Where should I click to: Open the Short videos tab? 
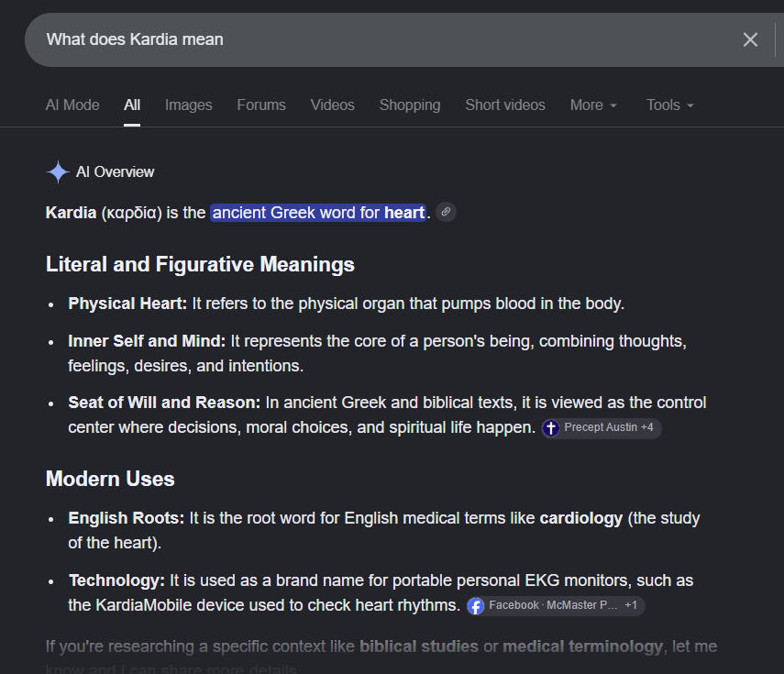(x=505, y=105)
